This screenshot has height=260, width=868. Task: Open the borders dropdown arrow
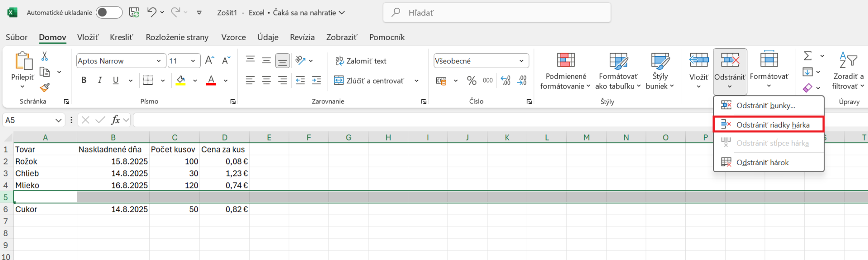[x=163, y=80]
